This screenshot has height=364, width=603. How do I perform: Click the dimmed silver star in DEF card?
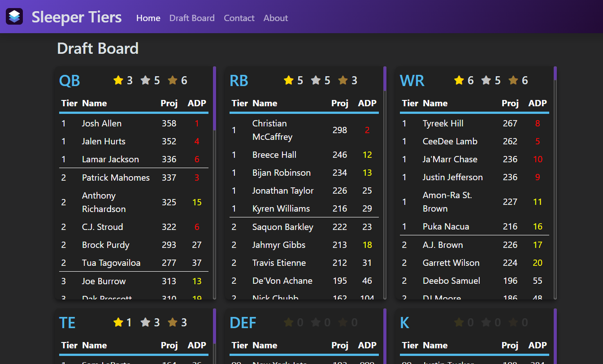316,322
